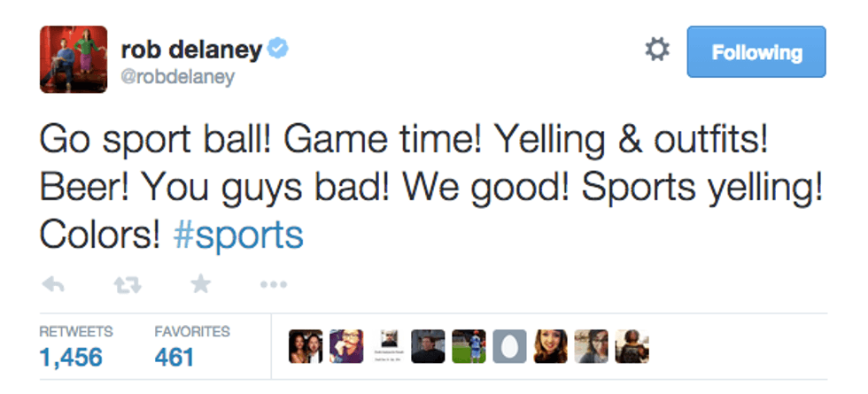Click the @robdelaney handle

coord(177,77)
